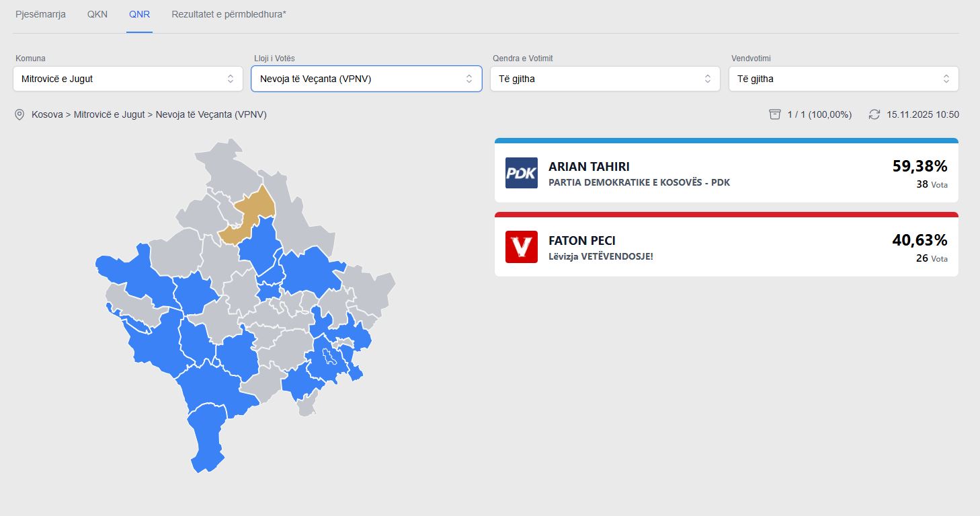Expand the Qendra e Votimit dropdown
Viewport: 980px width, 516px height.
tap(605, 79)
